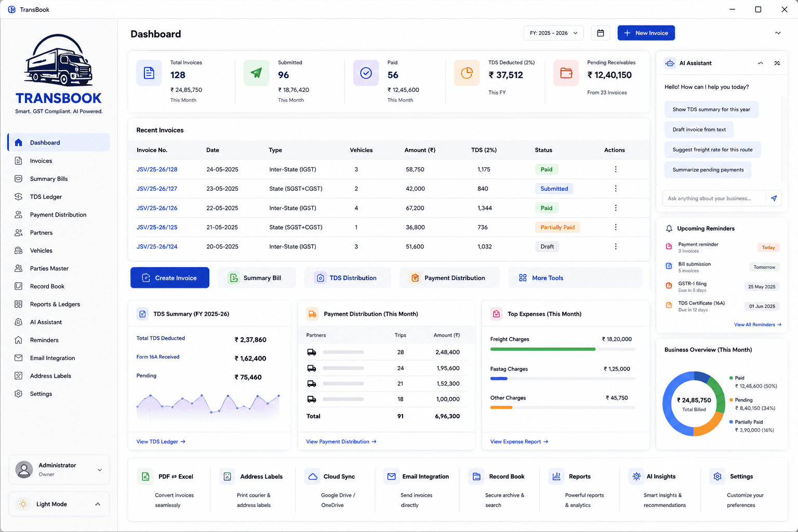This screenshot has height=532, width=798.
Task: Toggle the Light Mode theme switcher
Action: (x=59, y=504)
